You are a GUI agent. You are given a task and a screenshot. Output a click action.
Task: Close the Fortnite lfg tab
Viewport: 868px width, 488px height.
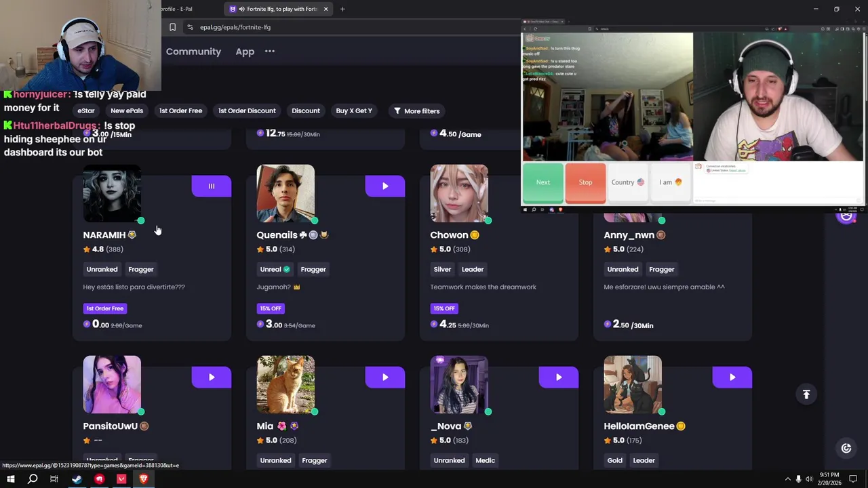tap(325, 9)
